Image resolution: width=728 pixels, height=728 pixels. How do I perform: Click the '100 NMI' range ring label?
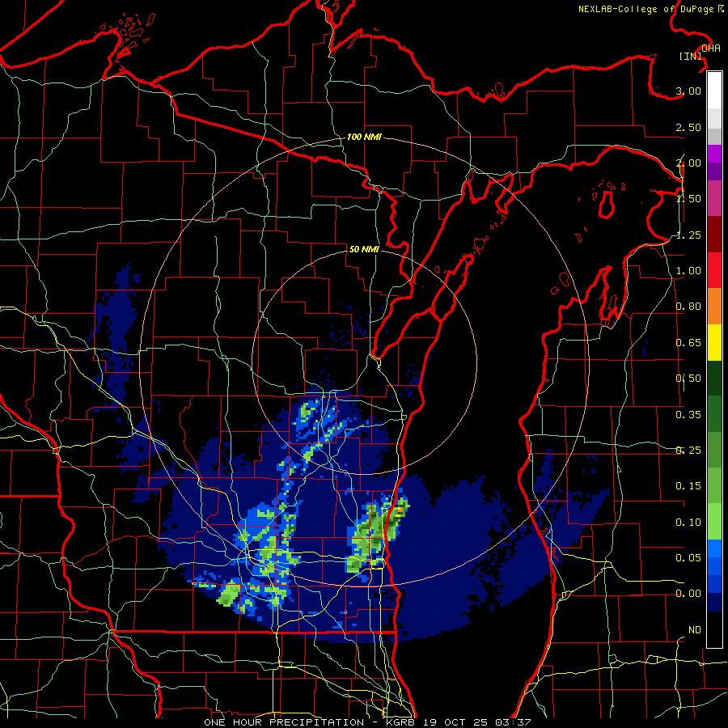364,137
